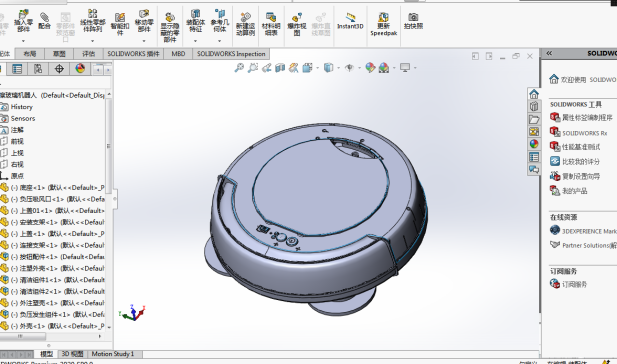The width and height of the screenshot is (617, 364).
Task: Open the Assembly Features (装配体特征) tool
Action: [196, 22]
